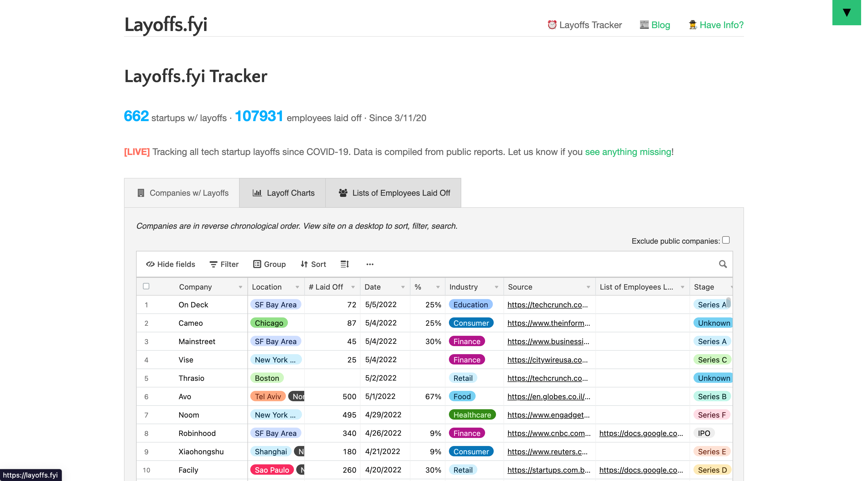Open Lists of Employees Laid Off tab
The image size is (868, 481).
(393, 193)
